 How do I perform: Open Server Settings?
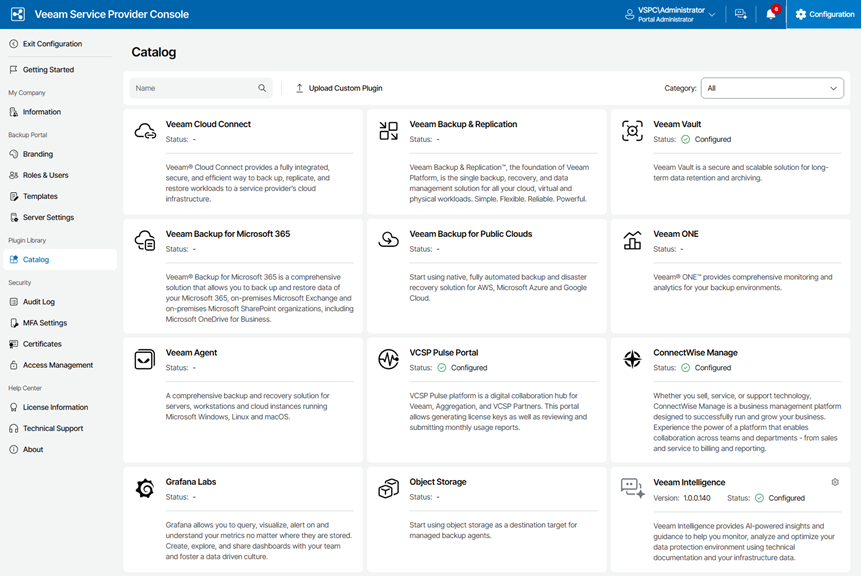point(48,218)
